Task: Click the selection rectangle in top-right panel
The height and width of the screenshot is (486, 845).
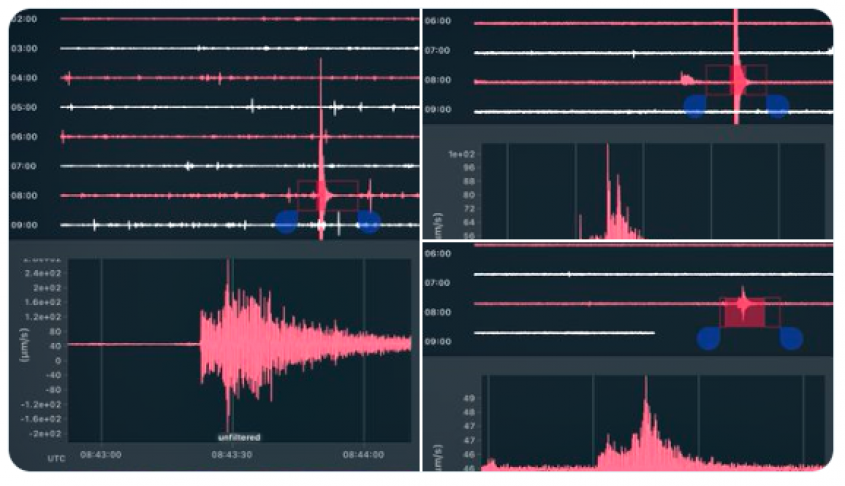Action: click(736, 80)
